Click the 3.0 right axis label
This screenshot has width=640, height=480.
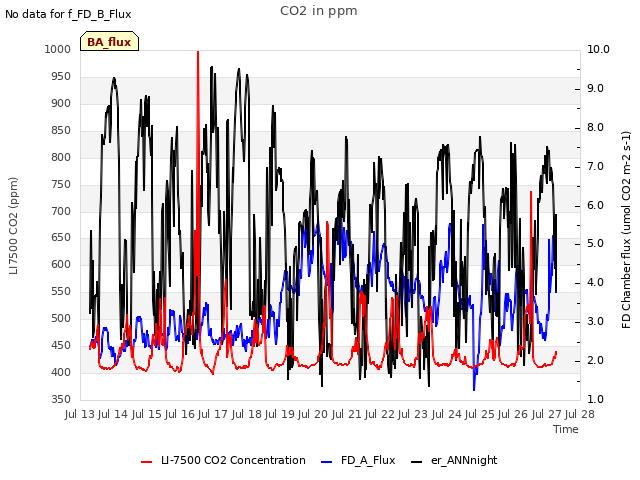click(596, 322)
